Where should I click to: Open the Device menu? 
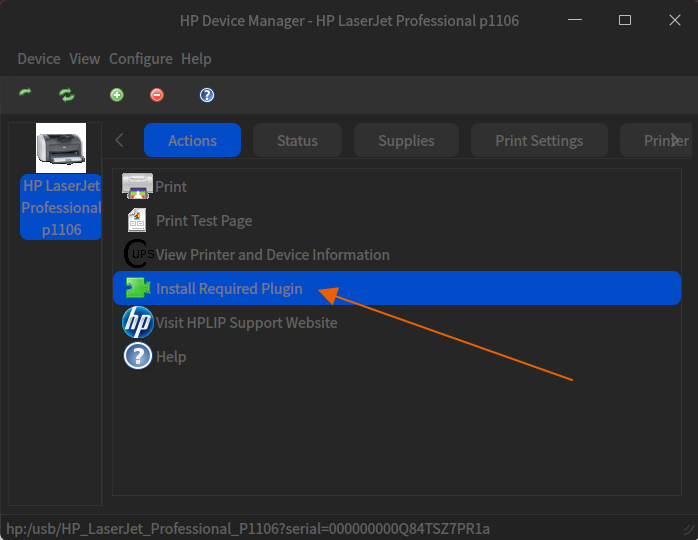point(39,59)
